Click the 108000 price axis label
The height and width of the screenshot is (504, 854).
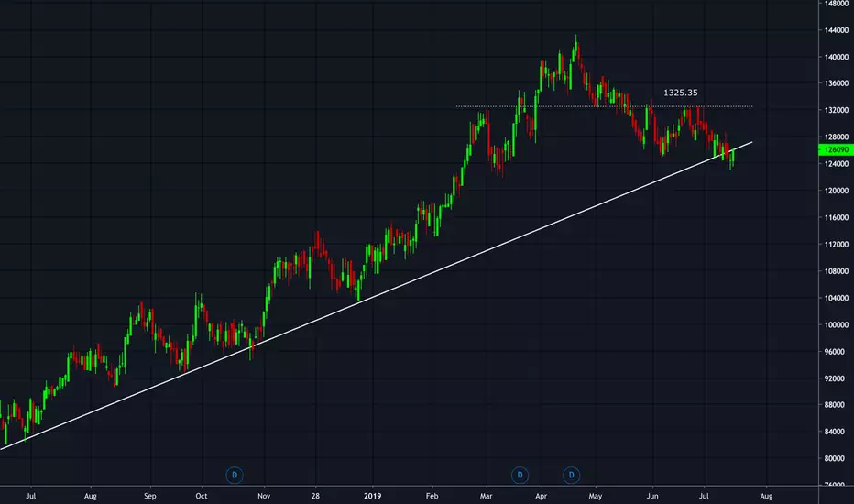coord(836,271)
